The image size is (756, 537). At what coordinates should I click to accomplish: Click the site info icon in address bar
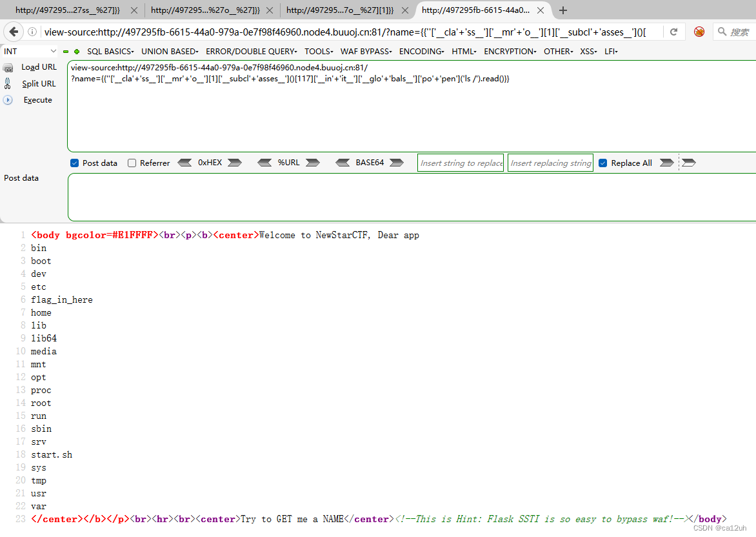click(32, 32)
